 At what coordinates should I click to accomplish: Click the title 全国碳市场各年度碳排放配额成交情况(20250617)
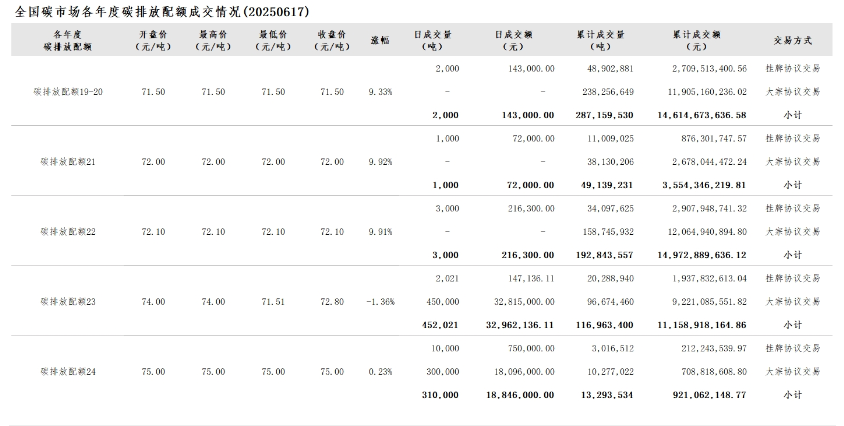(162, 11)
